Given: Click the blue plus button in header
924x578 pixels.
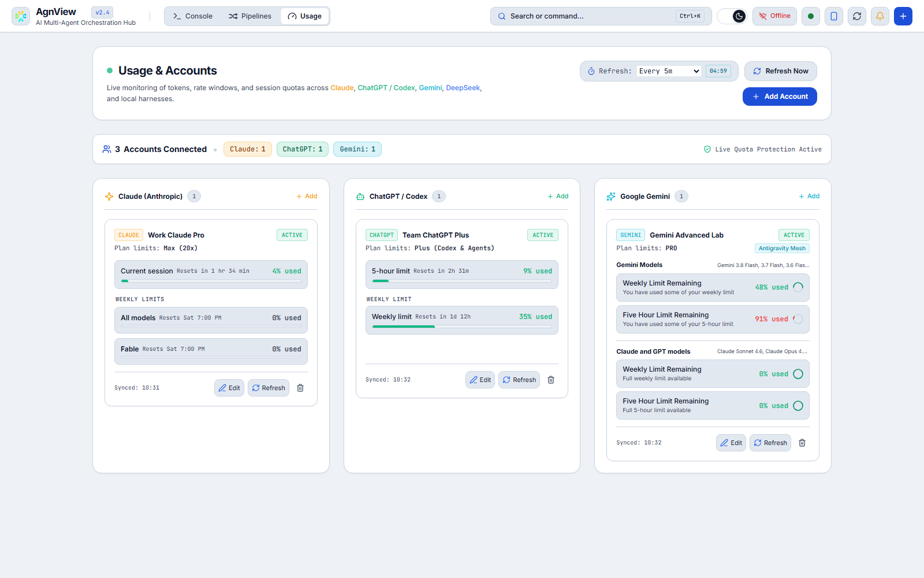Looking at the screenshot, I should [903, 16].
